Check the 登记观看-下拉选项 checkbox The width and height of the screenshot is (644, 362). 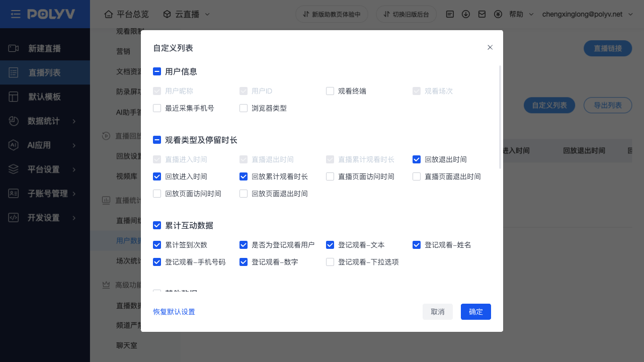330,262
